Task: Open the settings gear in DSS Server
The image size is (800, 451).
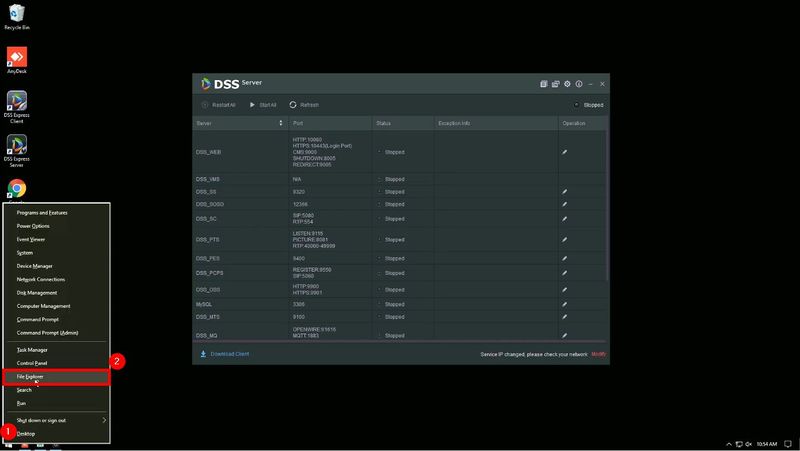Action: click(x=567, y=84)
